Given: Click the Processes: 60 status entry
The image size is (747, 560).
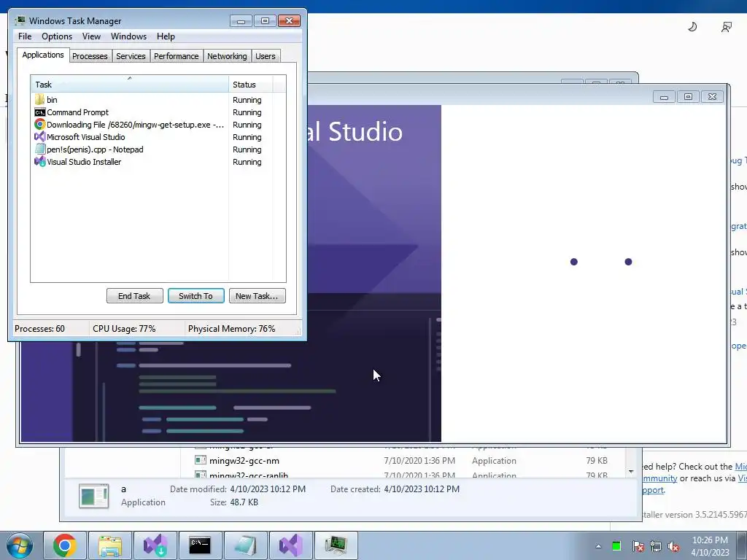Looking at the screenshot, I should click(39, 329).
